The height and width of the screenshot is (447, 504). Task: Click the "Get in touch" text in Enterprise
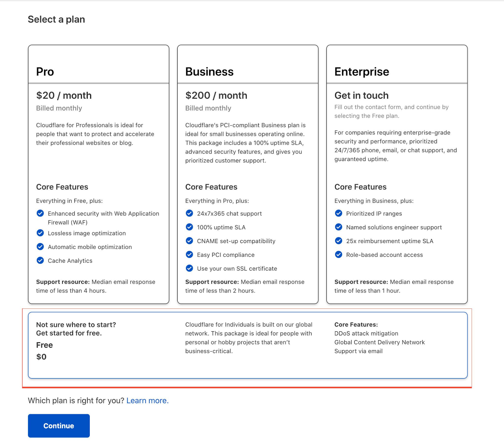tap(362, 96)
